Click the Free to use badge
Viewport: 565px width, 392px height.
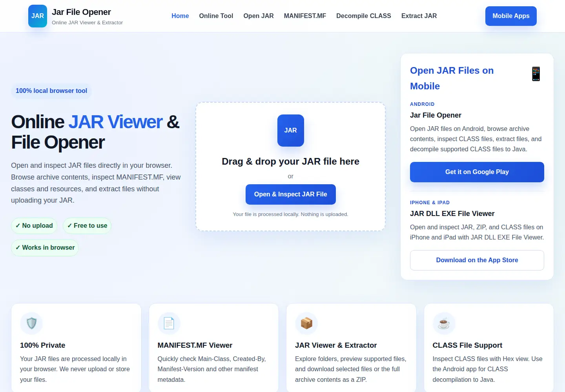[x=87, y=226]
